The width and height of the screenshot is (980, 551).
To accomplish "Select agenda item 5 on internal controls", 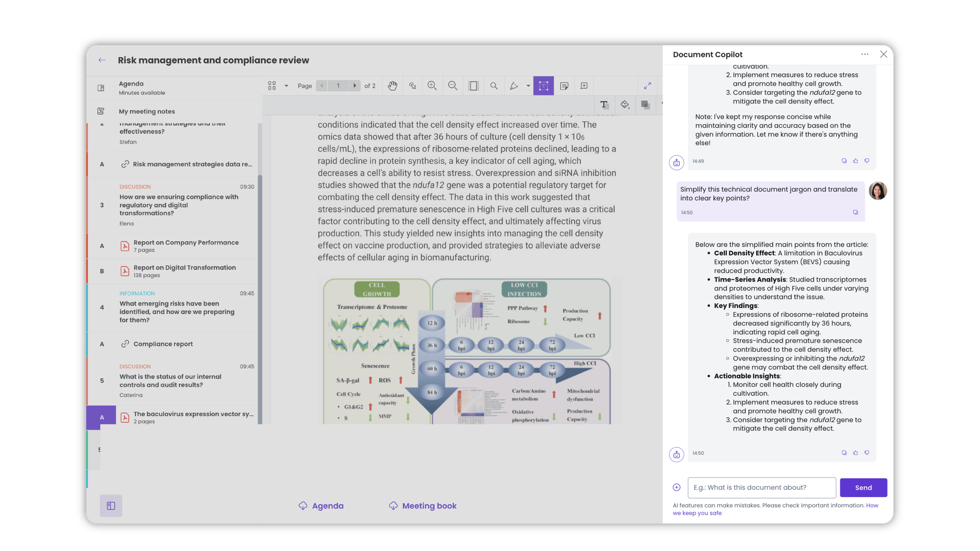I will (172, 380).
